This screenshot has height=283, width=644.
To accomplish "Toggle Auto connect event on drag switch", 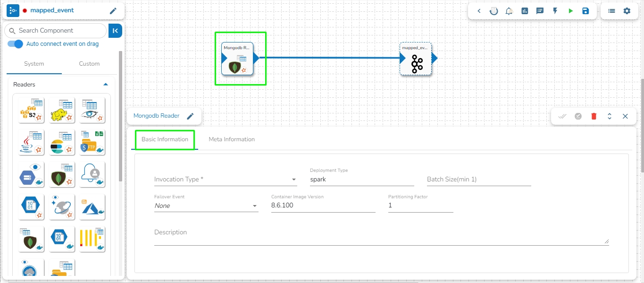I will click(x=16, y=44).
